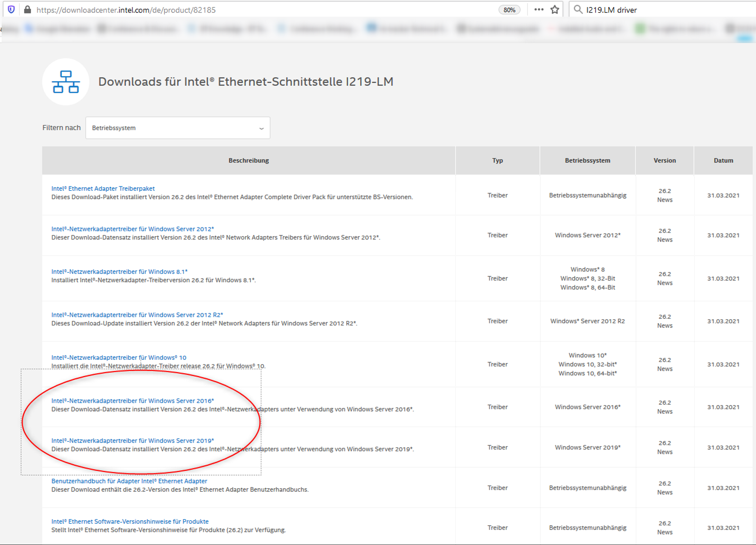The height and width of the screenshot is (545, 756).
Task: Open the Betriebssystem filter dropdown
Action: 178,128
